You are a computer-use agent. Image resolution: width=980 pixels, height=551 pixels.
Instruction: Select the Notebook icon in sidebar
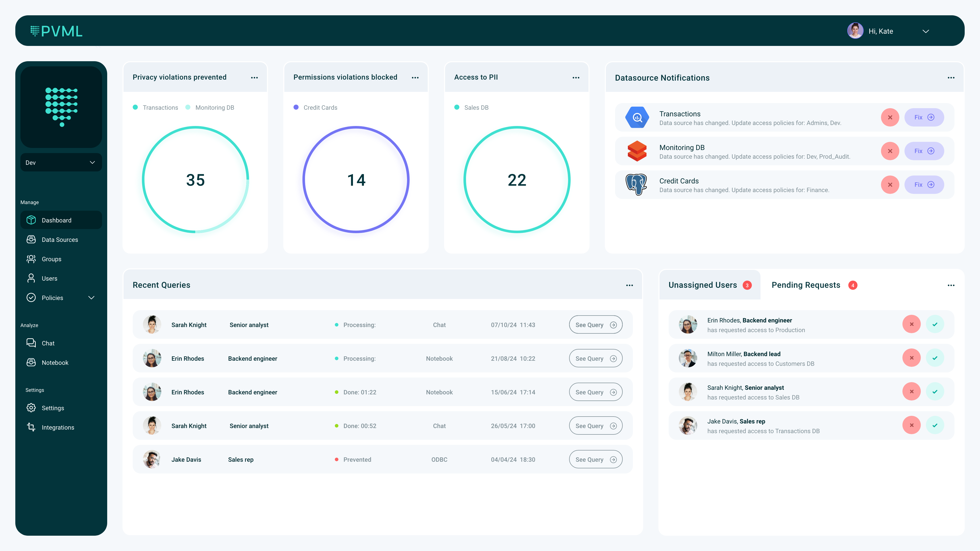(31, 362)
